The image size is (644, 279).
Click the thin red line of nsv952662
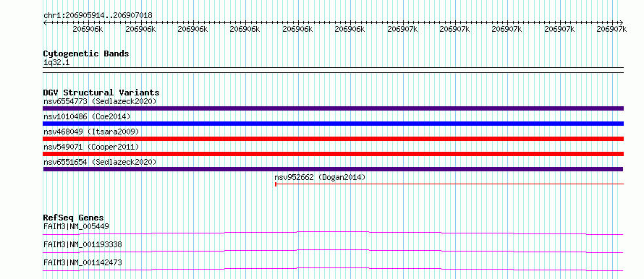point(449,184)
